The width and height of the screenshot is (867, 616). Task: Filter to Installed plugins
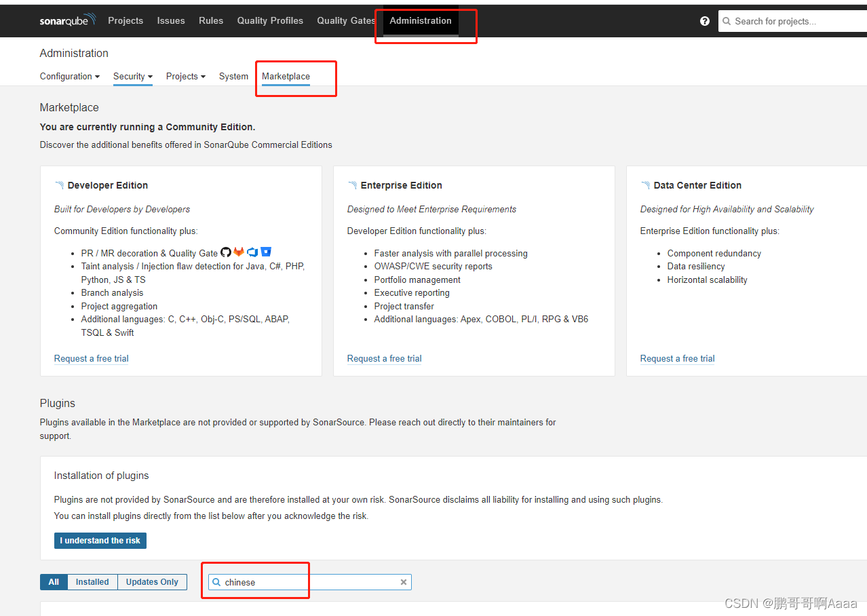[x=92, y=582]
